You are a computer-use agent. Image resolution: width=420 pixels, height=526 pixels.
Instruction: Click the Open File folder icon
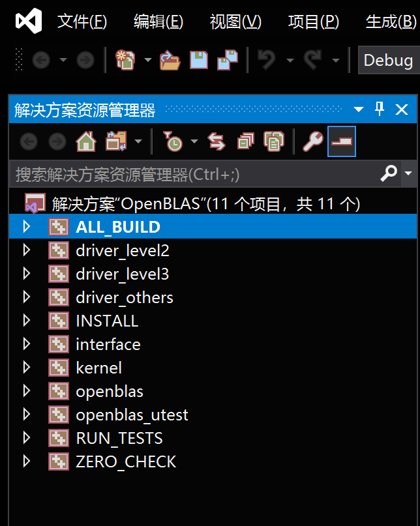[170, 60]
